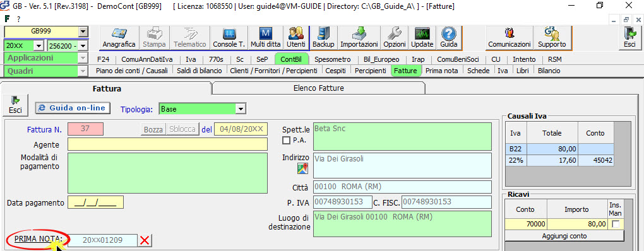Image resolution: width=644 pixels, height=251 pixels.
Task: Open Supporto assistance icon
Action: click(552, 38)
